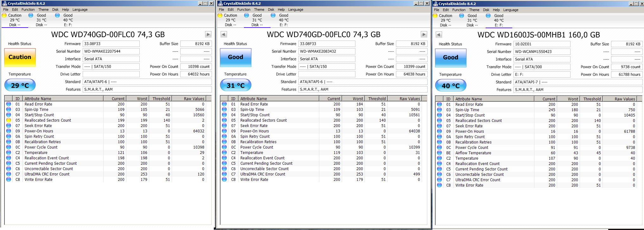
Task: Click the 31 °C temperature button in middle window
Action: click(236, 85)
